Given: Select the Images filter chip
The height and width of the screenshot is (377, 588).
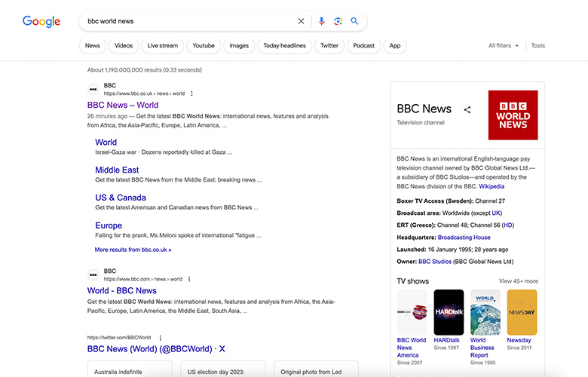Looking at the screenshot, I should pos(239,46).
